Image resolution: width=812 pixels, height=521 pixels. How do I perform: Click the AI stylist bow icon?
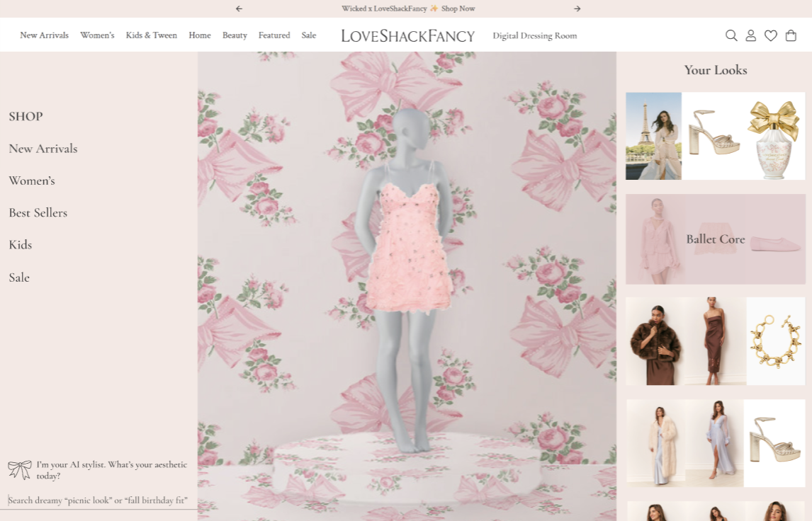coord(20,470)
